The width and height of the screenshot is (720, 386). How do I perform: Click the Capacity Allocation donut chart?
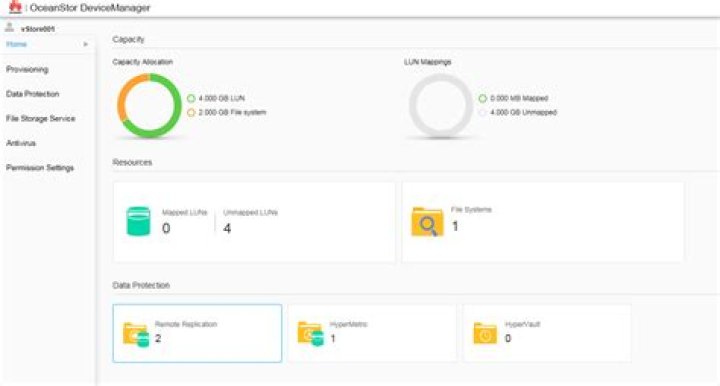149,106
